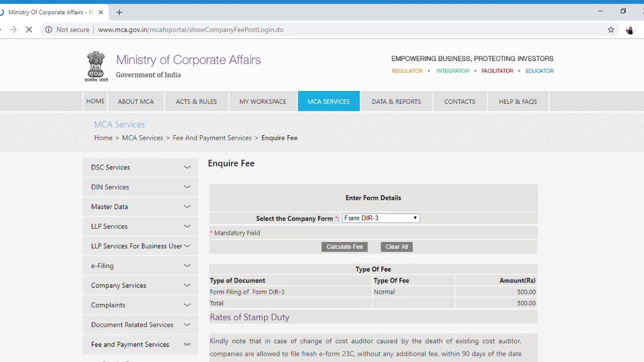Image resolution: width=644 pixels, height=362 pixels.
Task: Click Company Services sidebar label
Action: 119,285
